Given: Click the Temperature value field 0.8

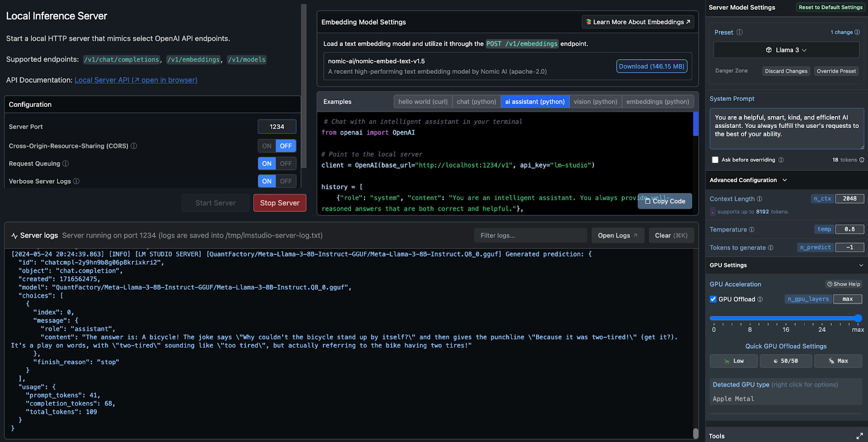Looking at the screenshot, I should (850, 229).
